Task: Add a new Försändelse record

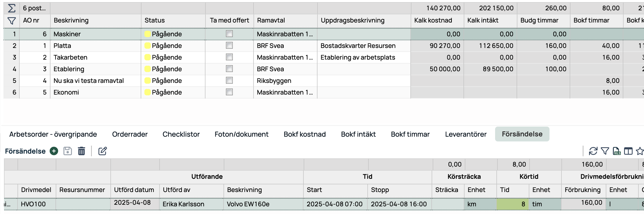Action: (54, 151)
